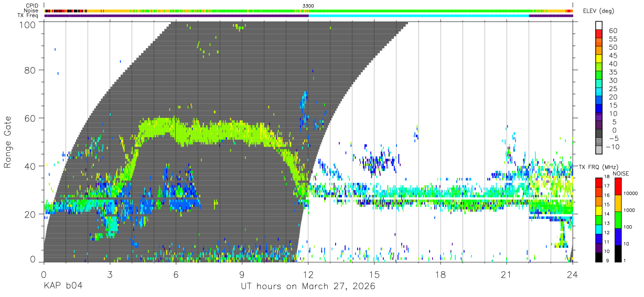Viewport: 644px width, 297px height.
Task: Click the '-10' label on the ELEV scale
Action: [x=612, y=147]
